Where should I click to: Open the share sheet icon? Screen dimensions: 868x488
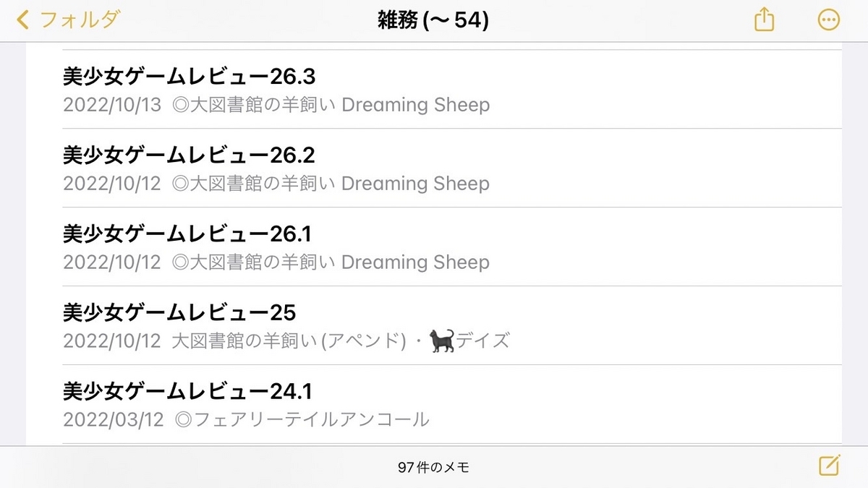[x=765, y=20]
